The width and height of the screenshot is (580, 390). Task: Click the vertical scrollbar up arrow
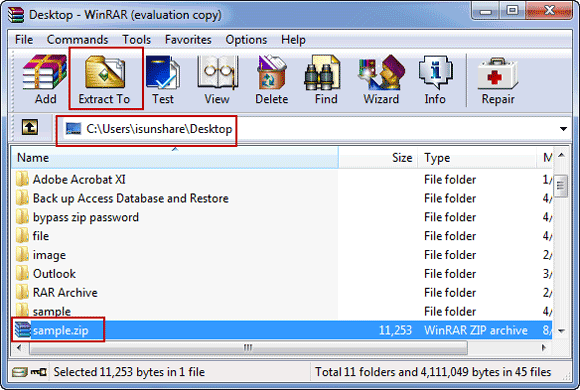coord(561,155)
